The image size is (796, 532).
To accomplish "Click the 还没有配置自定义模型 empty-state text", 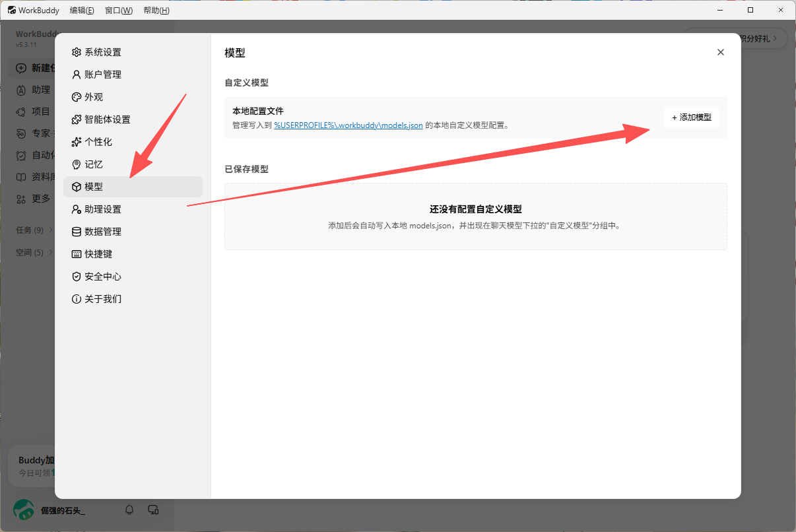I will pos(475,209).
